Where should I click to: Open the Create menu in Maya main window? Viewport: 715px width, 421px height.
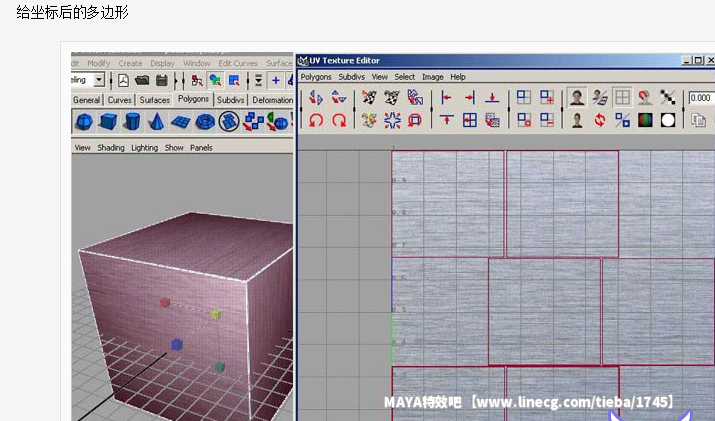(130, 63)
